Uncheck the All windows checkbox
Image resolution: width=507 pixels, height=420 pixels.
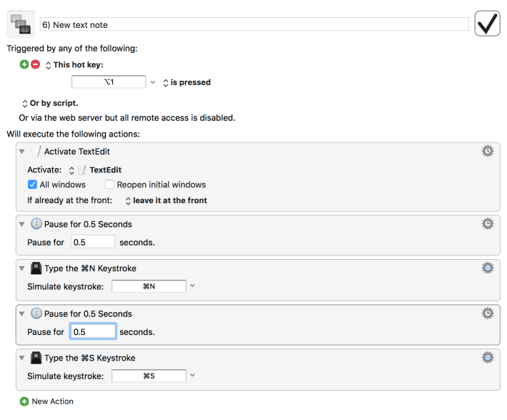point(32,185)
